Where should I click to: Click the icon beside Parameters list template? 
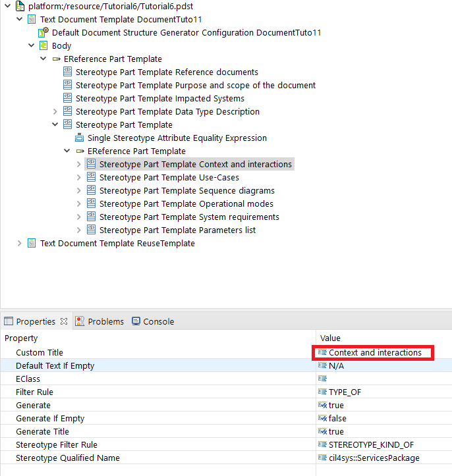tap(91, 230)
